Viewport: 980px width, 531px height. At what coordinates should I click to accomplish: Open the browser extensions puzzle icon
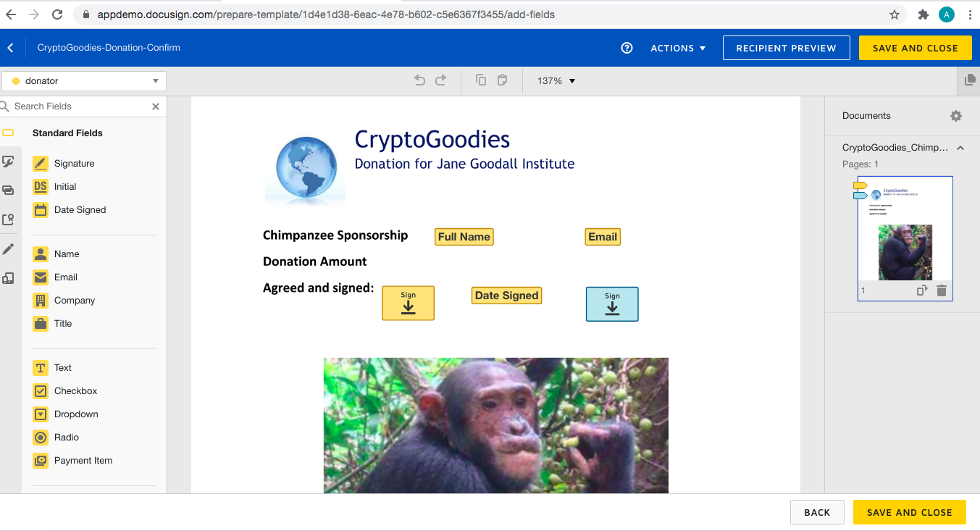(923, 14)
